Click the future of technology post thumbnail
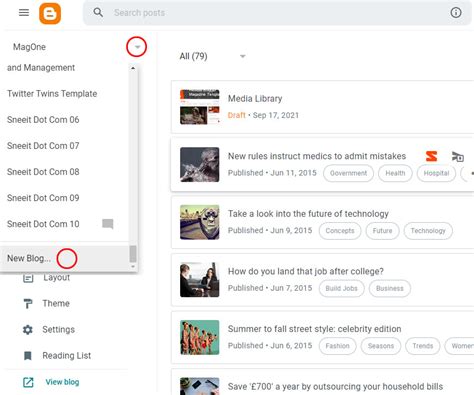474x395 pixels. (x=200, y=222)
